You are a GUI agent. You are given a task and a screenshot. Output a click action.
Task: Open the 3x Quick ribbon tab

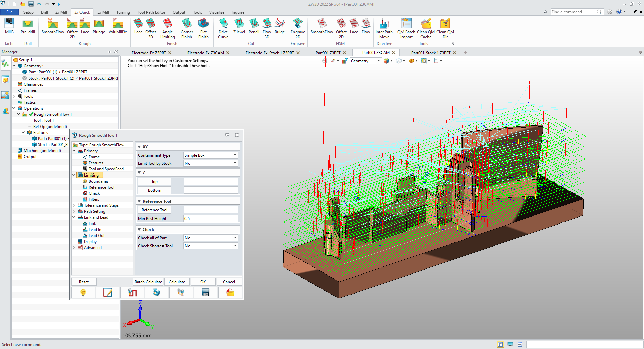tap(82, 12)
